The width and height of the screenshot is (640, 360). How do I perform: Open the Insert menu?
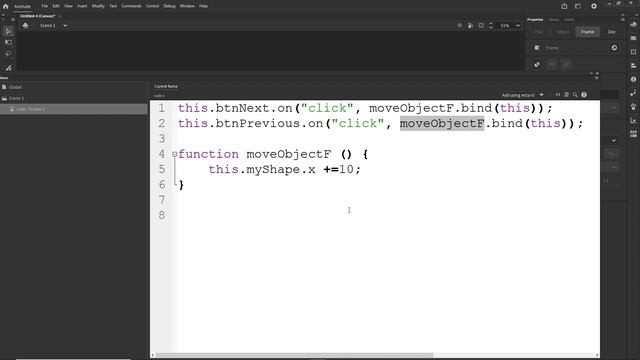coord(82,6)
